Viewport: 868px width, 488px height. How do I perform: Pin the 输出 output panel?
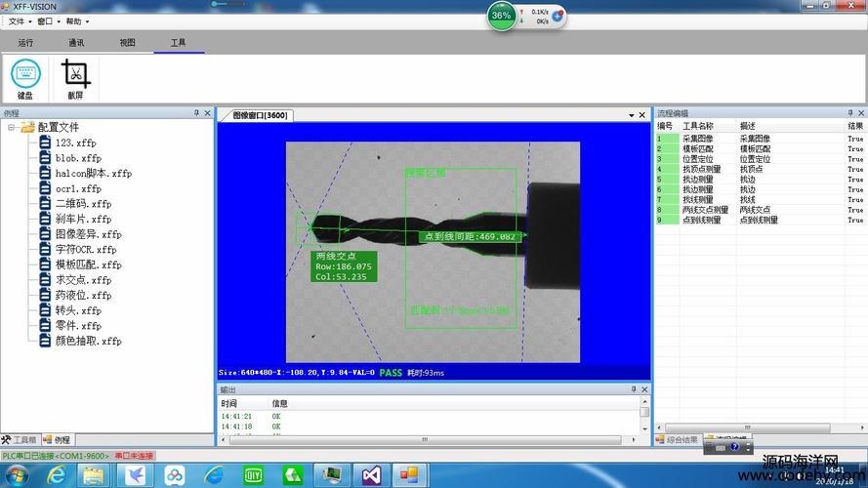pos(634,389)
